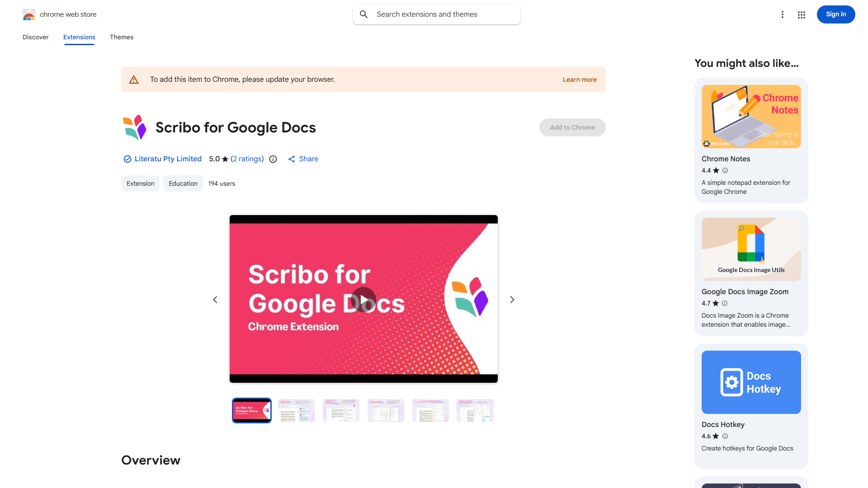
Task: Play the Scribo promo video
Action: click(363, 300)
